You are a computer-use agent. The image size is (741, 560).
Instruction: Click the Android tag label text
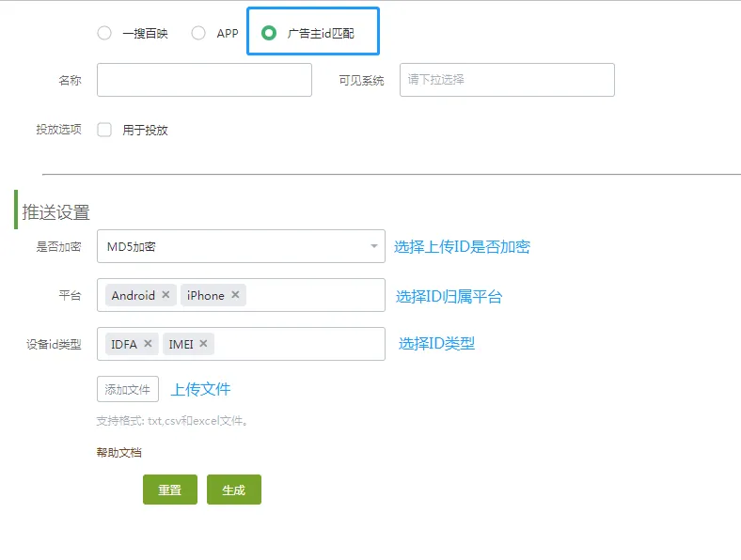pyautogui.click(x=133, y=295)
